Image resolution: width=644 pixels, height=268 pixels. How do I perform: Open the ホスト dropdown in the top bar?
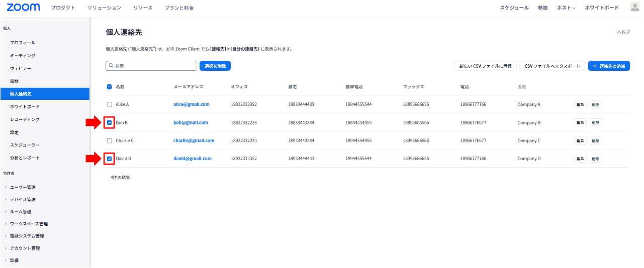pos(566,8)
